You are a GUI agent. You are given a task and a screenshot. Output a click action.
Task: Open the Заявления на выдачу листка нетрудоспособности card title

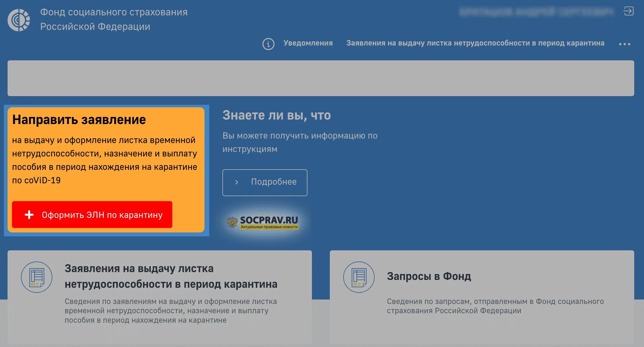[171, 276]
